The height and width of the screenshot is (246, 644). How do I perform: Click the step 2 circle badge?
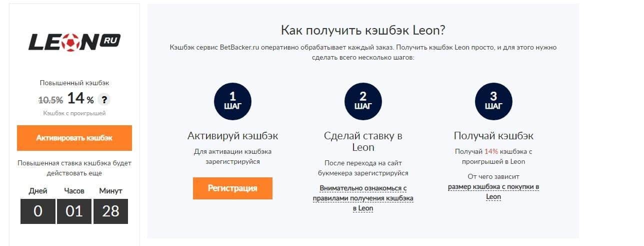coord(363,101)
